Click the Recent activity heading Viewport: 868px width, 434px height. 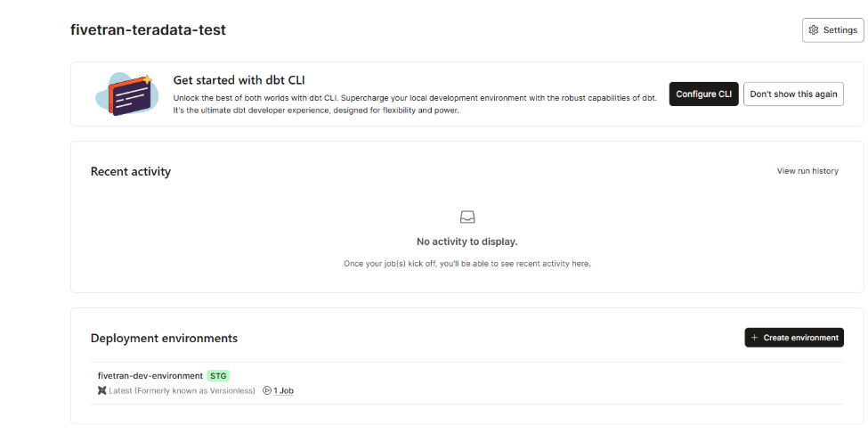pos(131,171)
